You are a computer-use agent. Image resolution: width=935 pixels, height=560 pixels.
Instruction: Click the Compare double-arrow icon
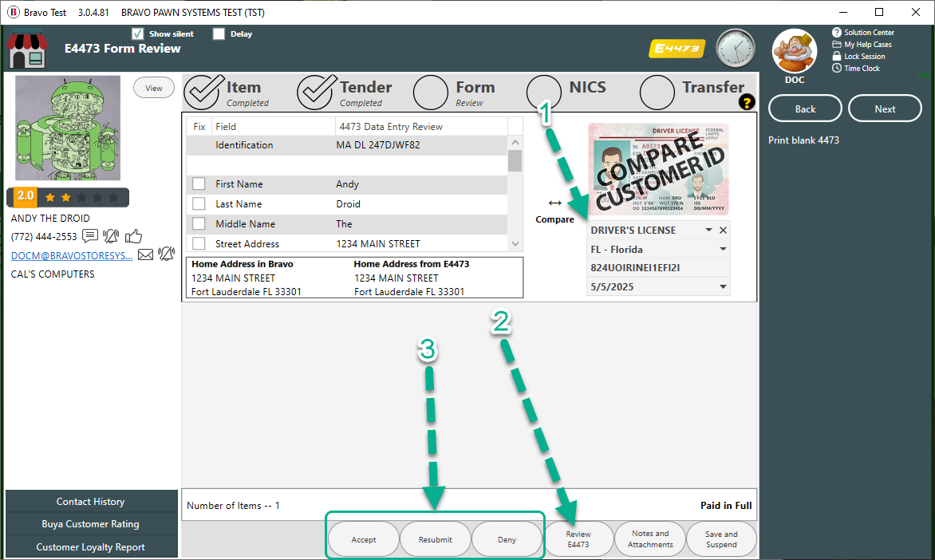click(x=554, y=203)
